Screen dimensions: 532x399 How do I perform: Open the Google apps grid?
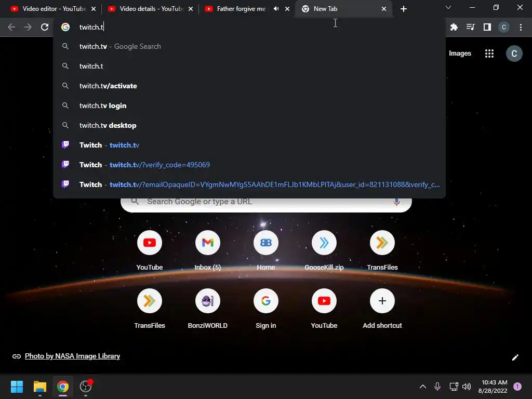tap(489, 54)
